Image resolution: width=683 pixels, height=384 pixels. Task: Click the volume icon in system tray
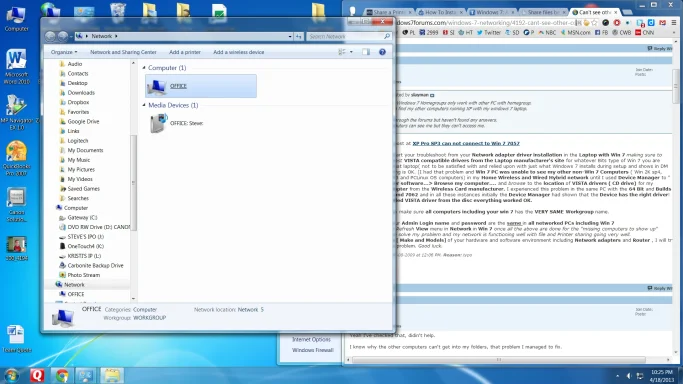tap(629, 376)
